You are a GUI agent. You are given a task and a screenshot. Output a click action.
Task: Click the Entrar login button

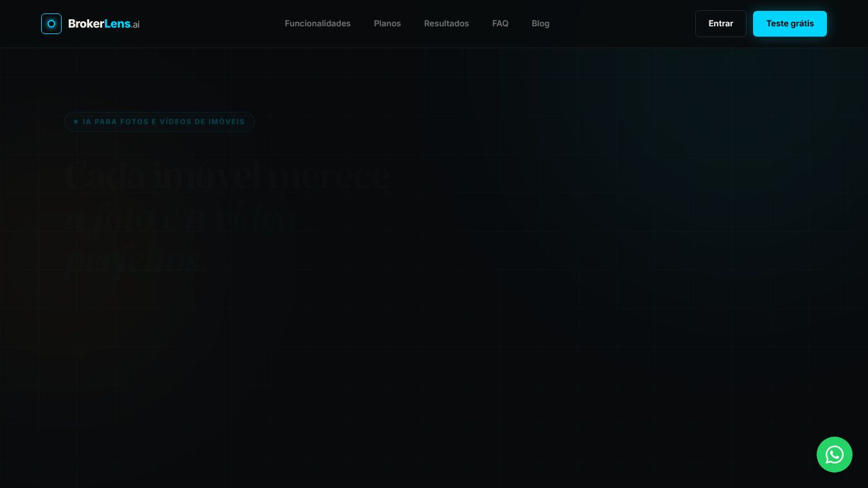[x=721, y=24]
